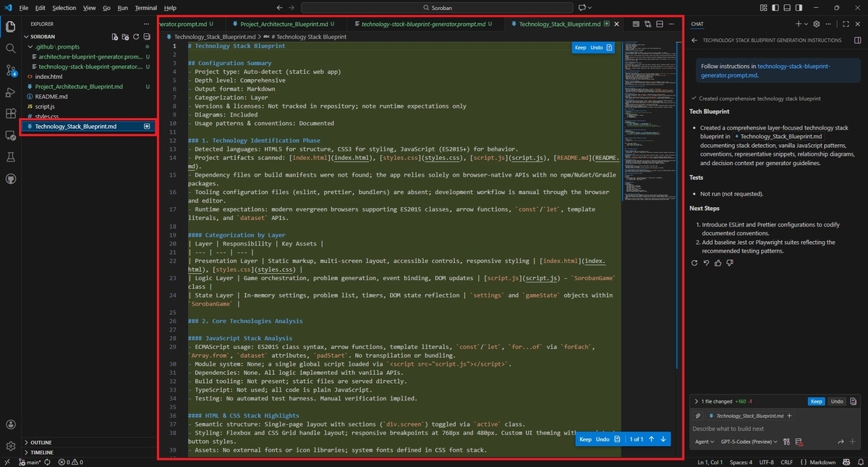Click Undo in chat file-changed bar
Screen dimensions: 868x467
[836, 401]
